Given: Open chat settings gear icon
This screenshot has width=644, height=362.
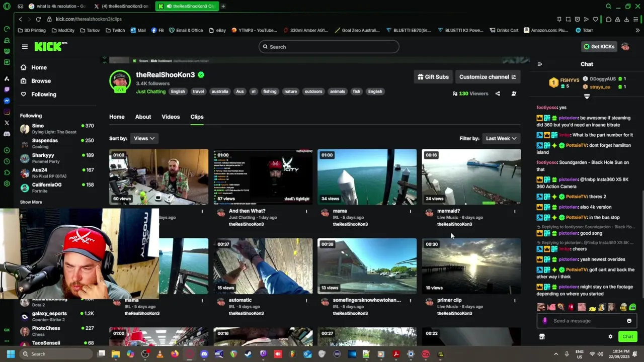Looking at the screenshot, I should pos(610,337).
